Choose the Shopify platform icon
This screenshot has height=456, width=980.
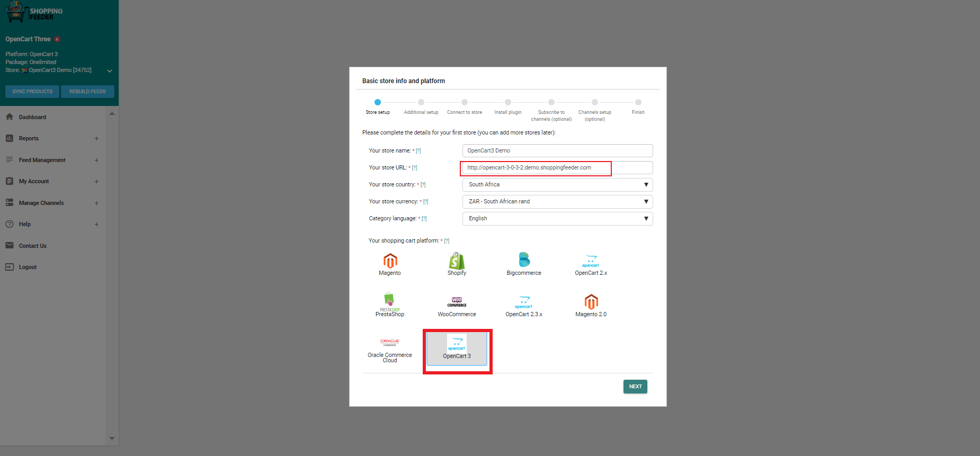tap(457, 261)
